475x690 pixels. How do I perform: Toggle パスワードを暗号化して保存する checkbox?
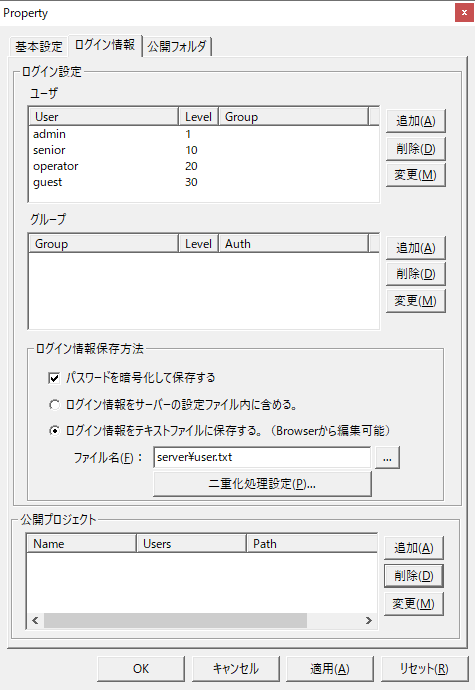click(x=54, y=378)
